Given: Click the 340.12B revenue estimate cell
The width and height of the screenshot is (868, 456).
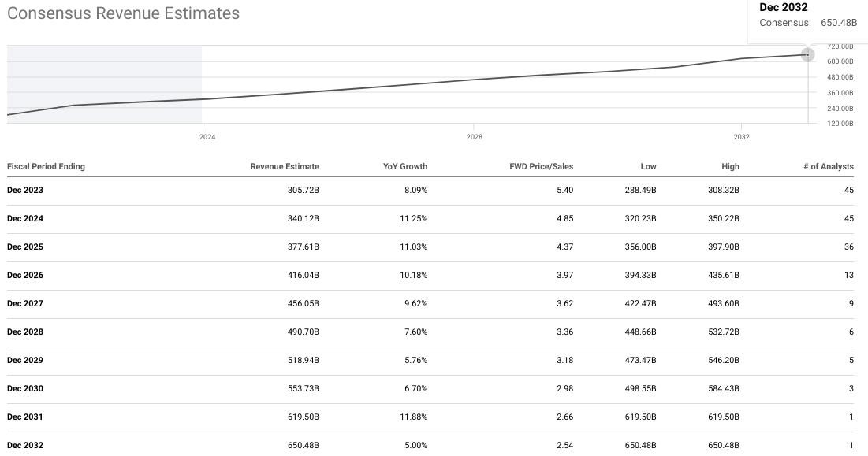Looking at the screenshot, I should (x=303, y=219).
